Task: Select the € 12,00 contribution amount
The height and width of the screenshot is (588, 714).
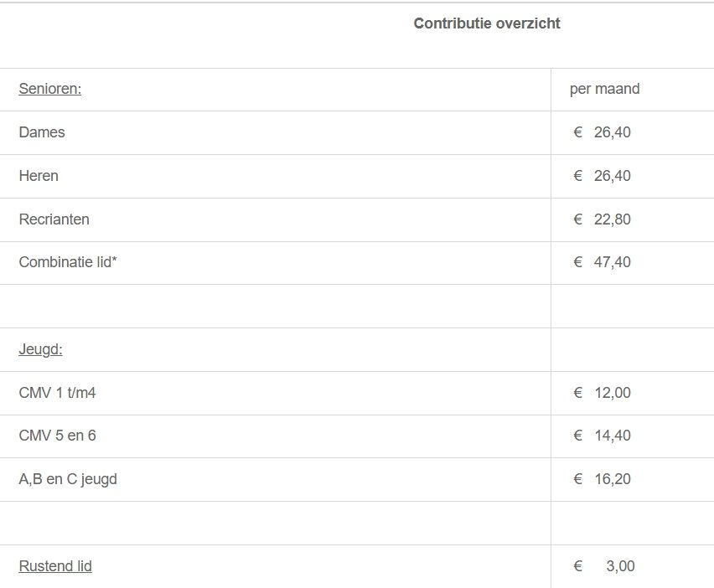Action: [603, 393]
